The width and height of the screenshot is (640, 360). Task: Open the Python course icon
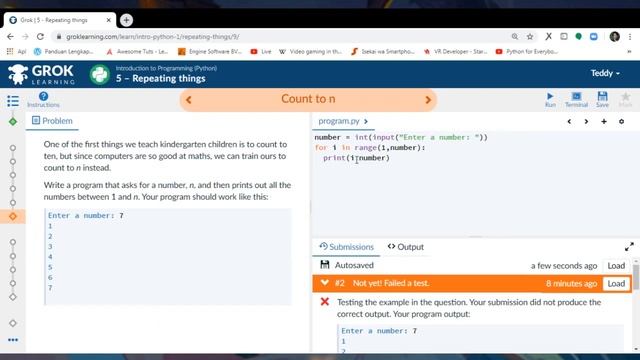click(x=100, y=75)
